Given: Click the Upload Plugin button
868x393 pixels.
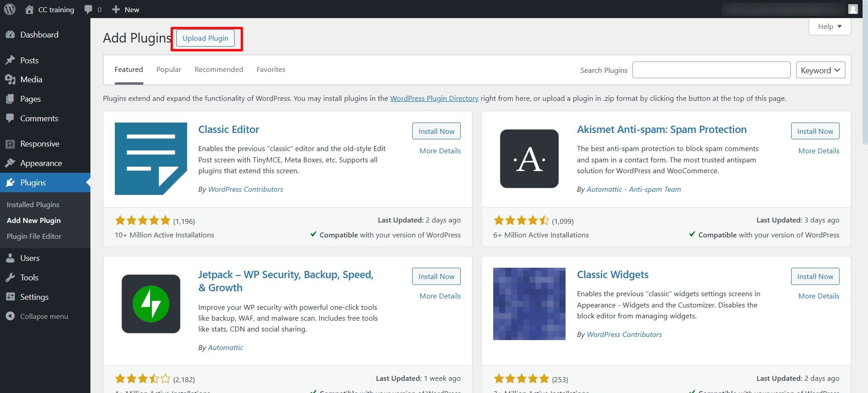Looking at the screenshot, I should (205, 38).
